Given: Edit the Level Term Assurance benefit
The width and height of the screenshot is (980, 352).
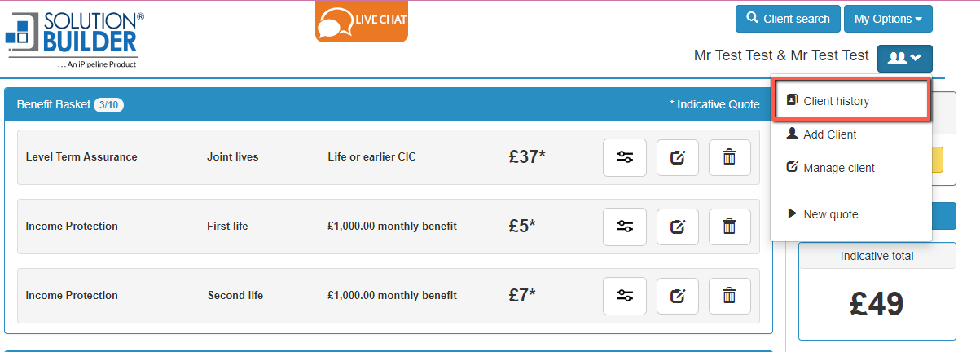Looking at the screenshot, I should pyautogui.click(x=678, y=157).
